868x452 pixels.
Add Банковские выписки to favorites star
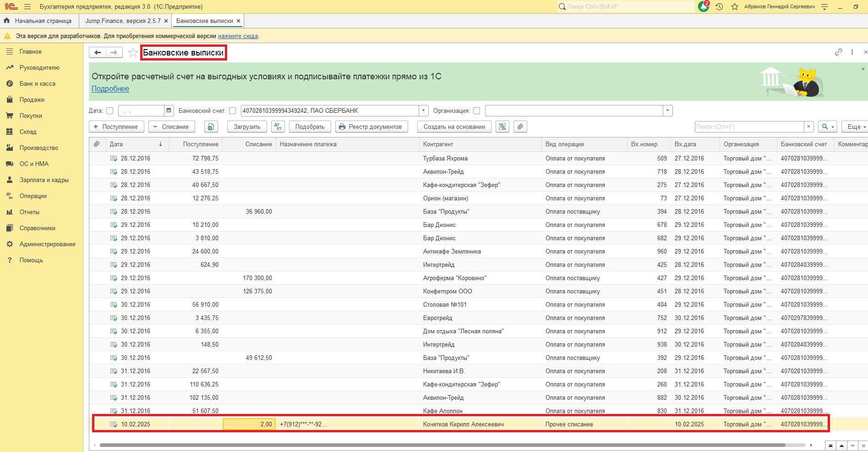coord(133,53)
